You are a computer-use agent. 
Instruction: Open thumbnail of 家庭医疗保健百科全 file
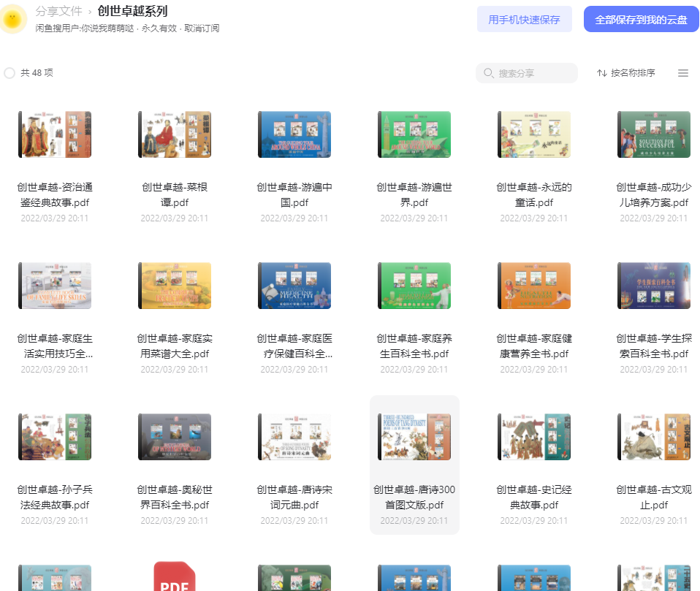coord(294,286)
